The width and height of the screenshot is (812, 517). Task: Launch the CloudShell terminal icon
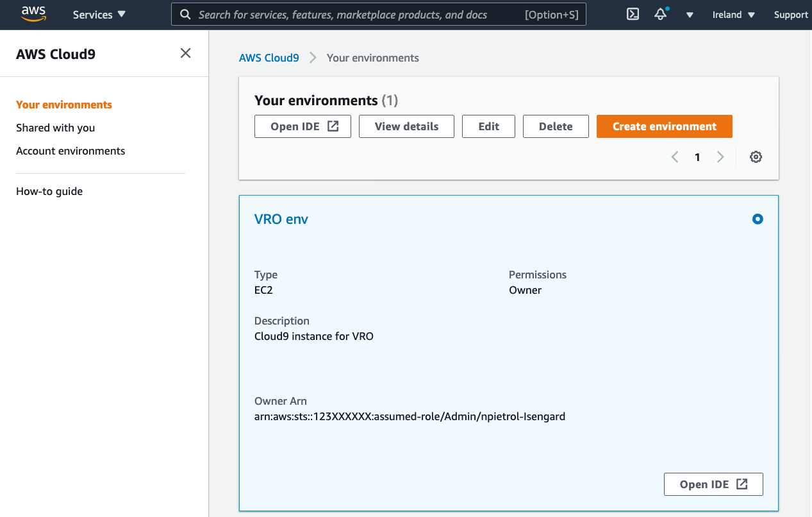[633, 14]
